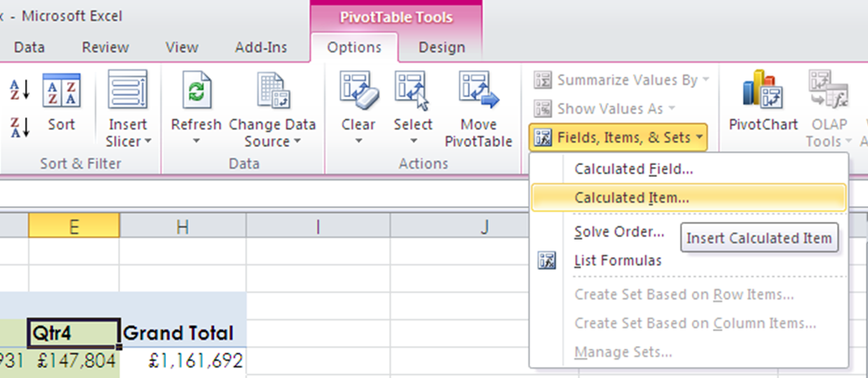Image resolution: width=868 pixels, height=378 pixels.
Task: Switch to the View tab
Action: pos(182,48)
